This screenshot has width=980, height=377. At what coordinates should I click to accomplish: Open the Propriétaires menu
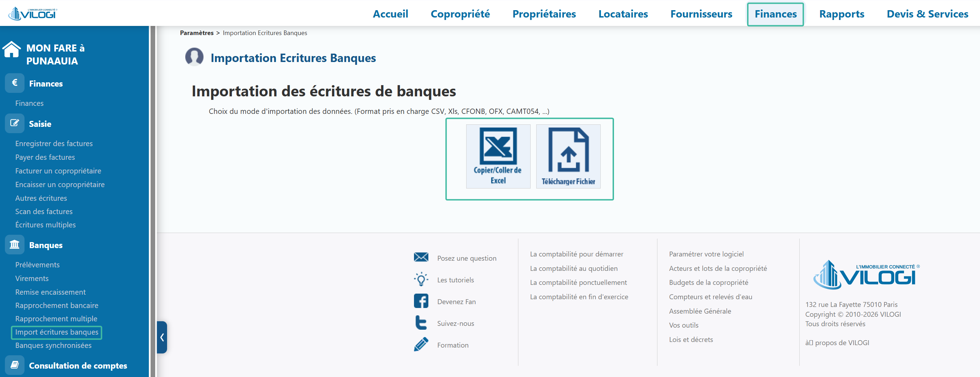tap(544, 14)
